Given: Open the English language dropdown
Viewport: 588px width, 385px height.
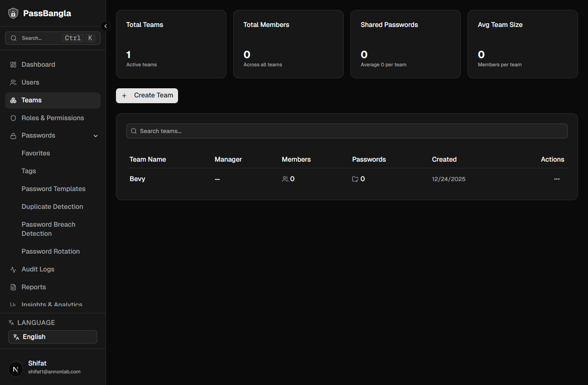Looking at the screenshot, I should click(53, 337).
